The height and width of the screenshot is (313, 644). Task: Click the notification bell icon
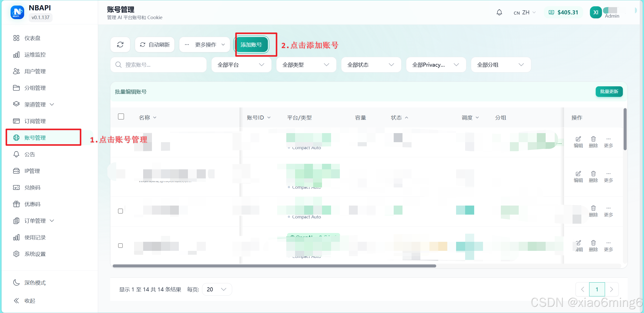499,12
